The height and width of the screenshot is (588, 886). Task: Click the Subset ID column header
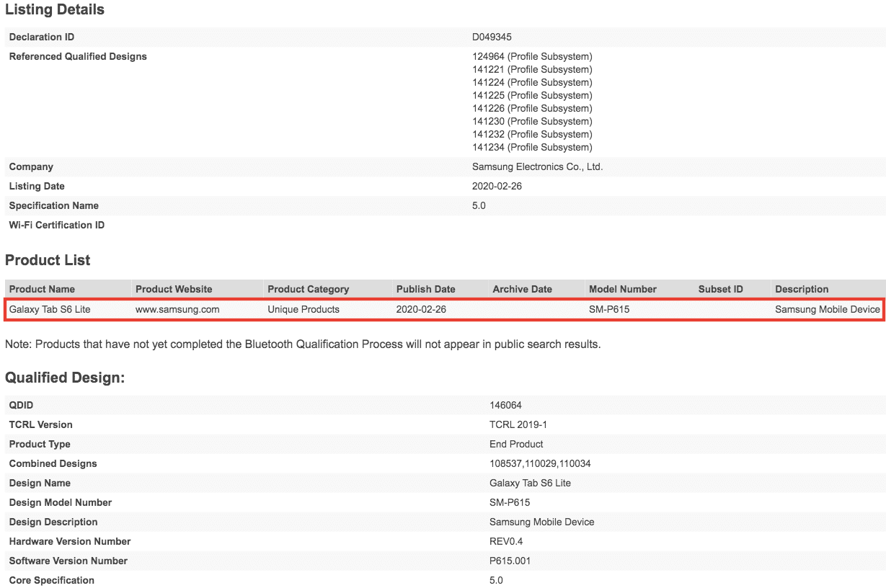720,289
